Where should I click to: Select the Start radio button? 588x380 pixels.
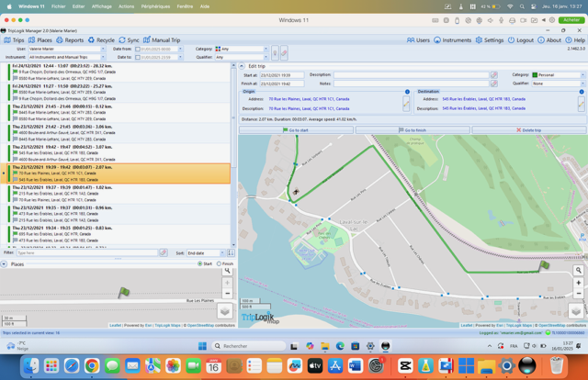click(200, 263)
